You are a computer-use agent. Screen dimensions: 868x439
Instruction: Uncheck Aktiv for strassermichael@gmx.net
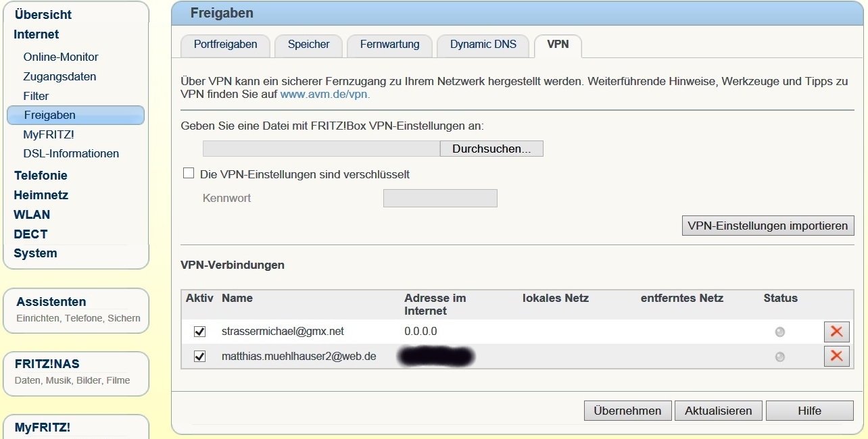pos(199,332)
